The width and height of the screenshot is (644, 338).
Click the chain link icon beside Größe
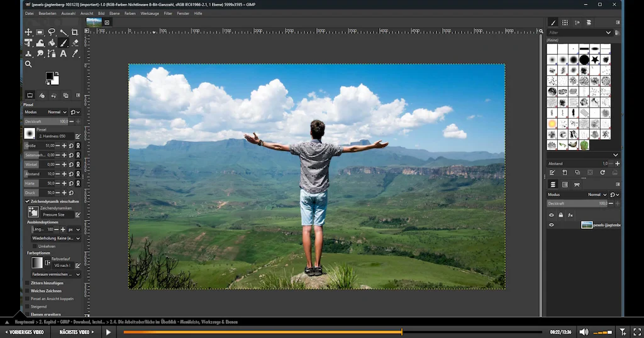point(78,146)
